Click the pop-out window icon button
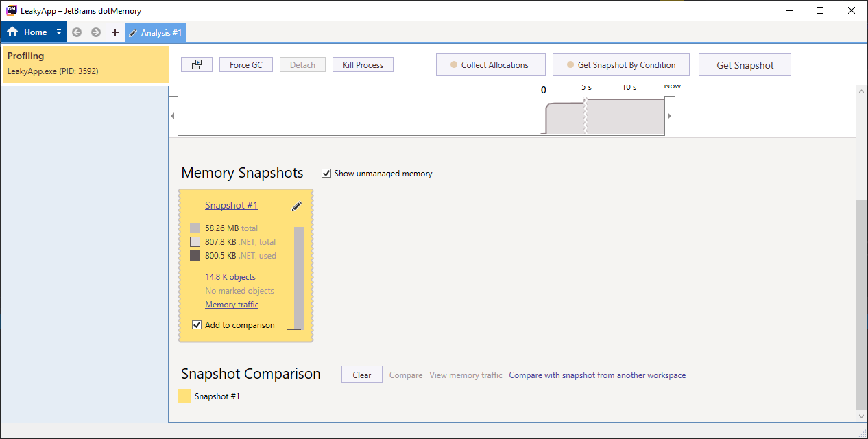The image size is (868, 439). pyautogui.click(x=197, y=64)
